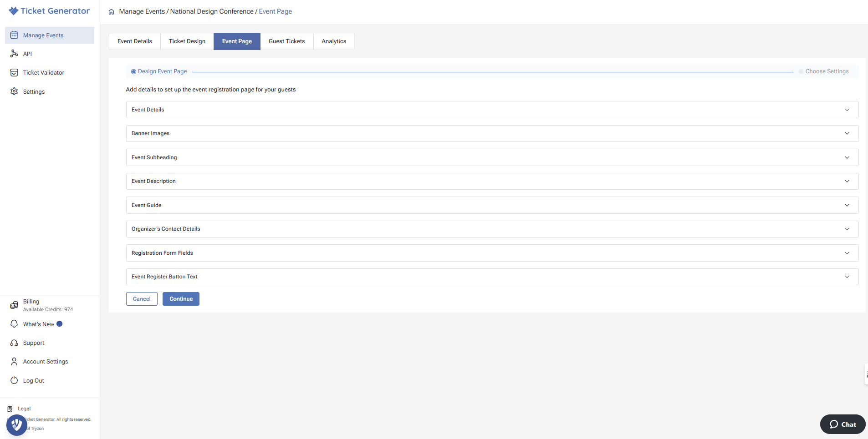This screenshot has height=439, width=868.
Task: Expand the Registration Form Fields section
Action: [x=492, y=253]
